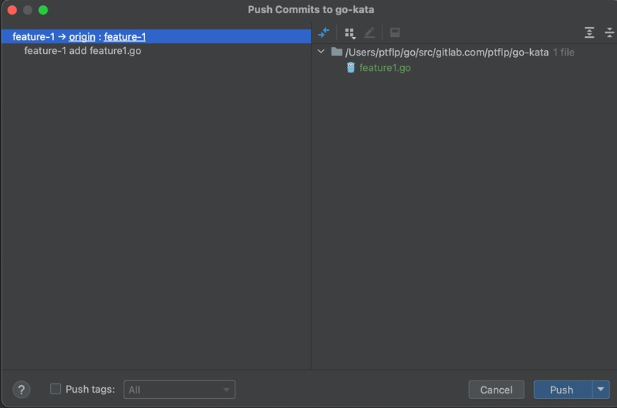This screenshot has width=617, height=408.
Task: Click the Expand All icon
Action: coord(589,33)
